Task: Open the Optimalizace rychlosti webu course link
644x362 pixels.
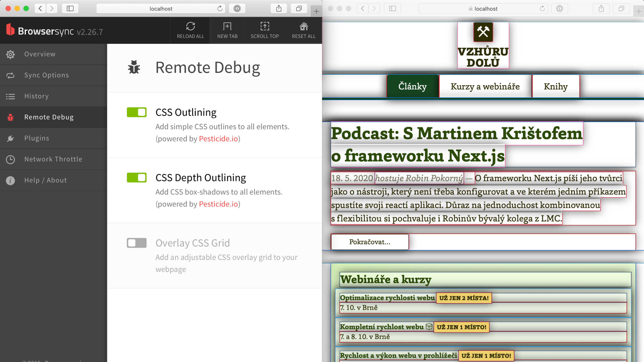Action: (x=387, y=298)
